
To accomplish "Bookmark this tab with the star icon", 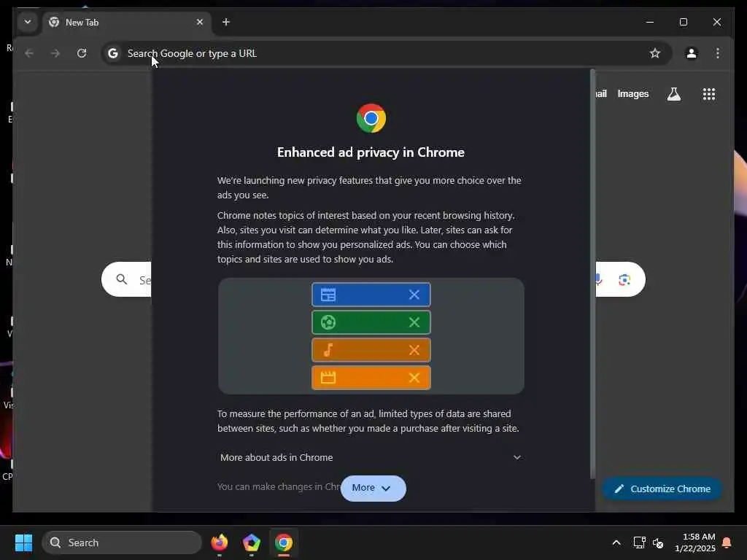I will point(655,53).
